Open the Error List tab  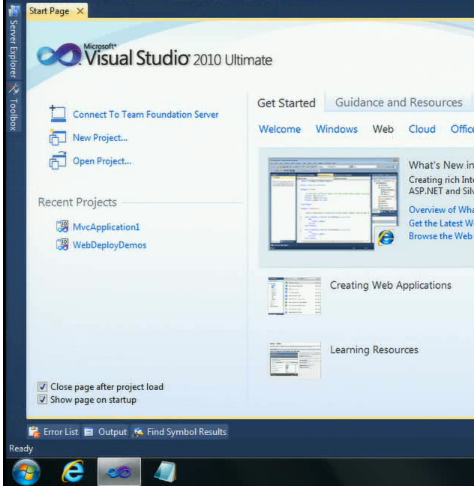tap(54, 432)
